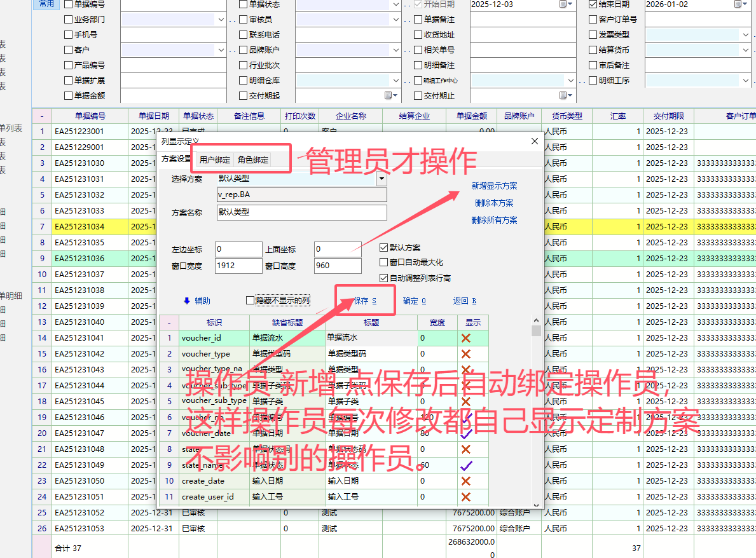Viewport: 756px width, 558px height.
Task: Switch to the 角色绑定 tab
Action: pos(253,160)
